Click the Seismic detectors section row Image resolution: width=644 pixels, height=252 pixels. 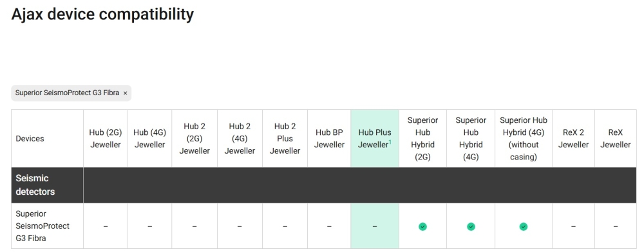pos(323,184)
